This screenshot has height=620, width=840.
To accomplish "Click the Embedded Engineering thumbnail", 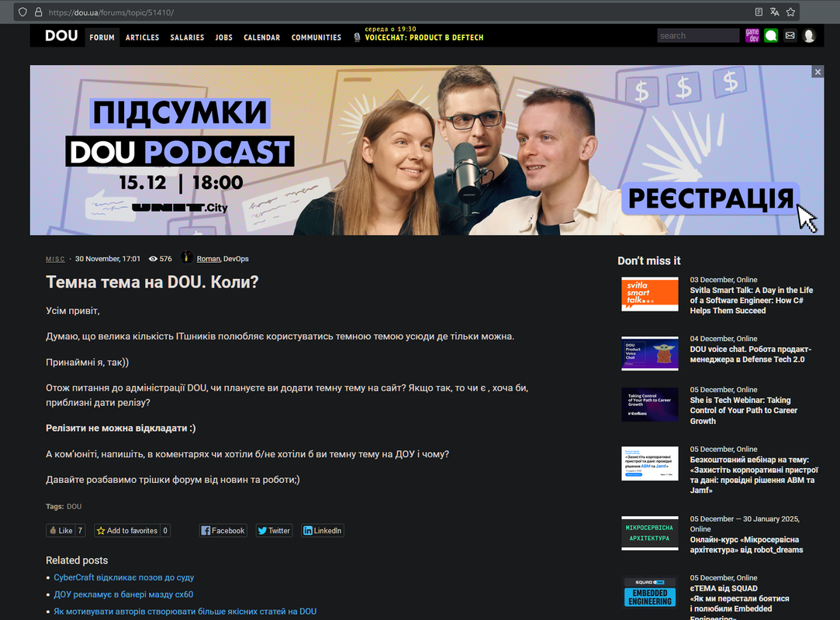I will (x=650, y=593).
